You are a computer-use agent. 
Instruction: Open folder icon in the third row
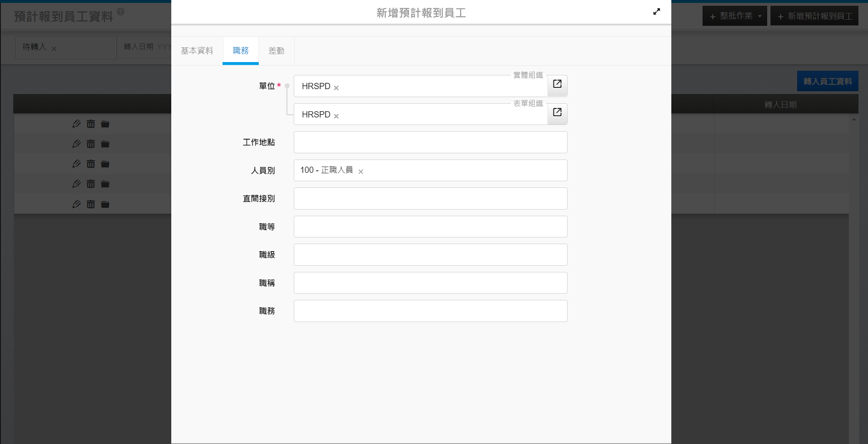pos(105,164)
